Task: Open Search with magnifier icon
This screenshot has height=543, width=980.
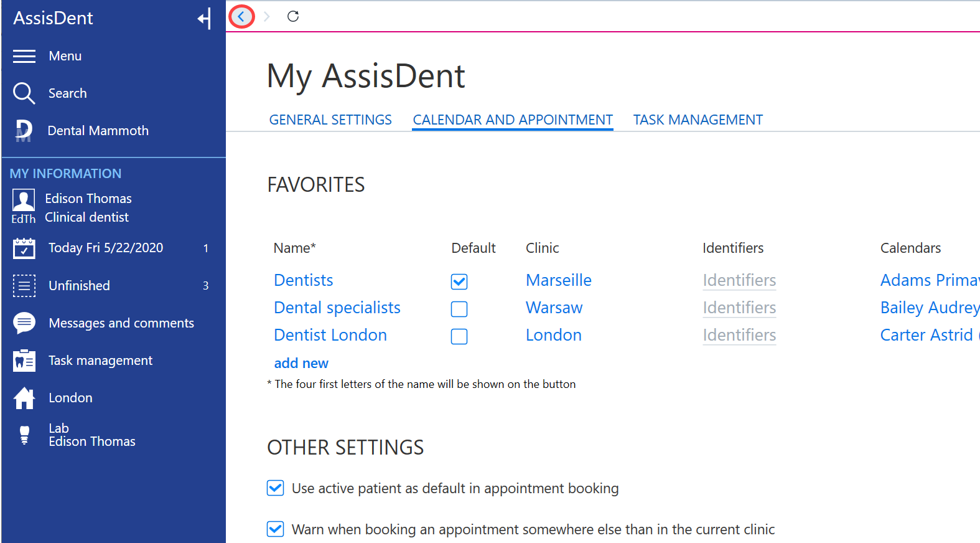Action: [24, 93]
